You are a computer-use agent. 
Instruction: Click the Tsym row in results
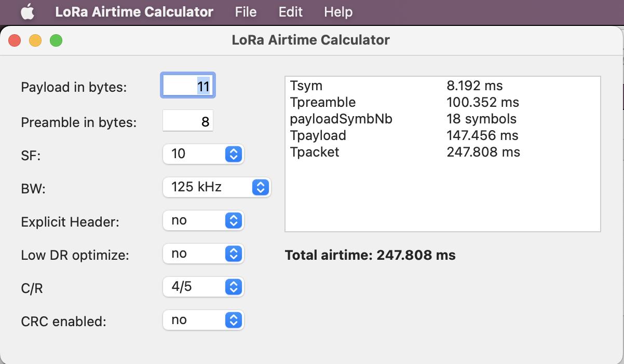tap(443, 86)
